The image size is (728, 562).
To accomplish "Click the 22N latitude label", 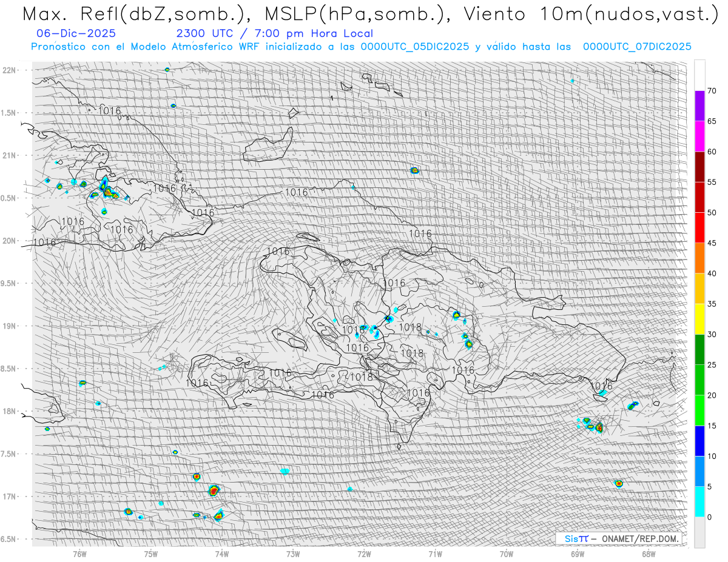I will tap(10, 70).
